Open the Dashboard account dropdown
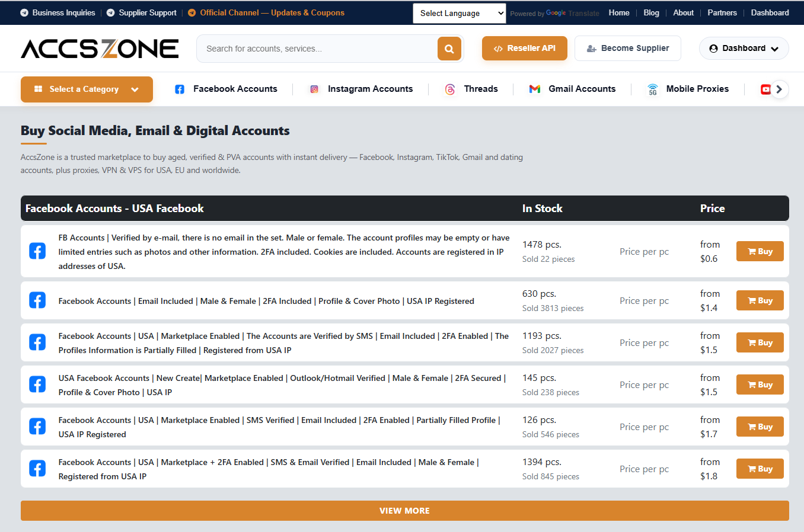 tap(744, 49)
